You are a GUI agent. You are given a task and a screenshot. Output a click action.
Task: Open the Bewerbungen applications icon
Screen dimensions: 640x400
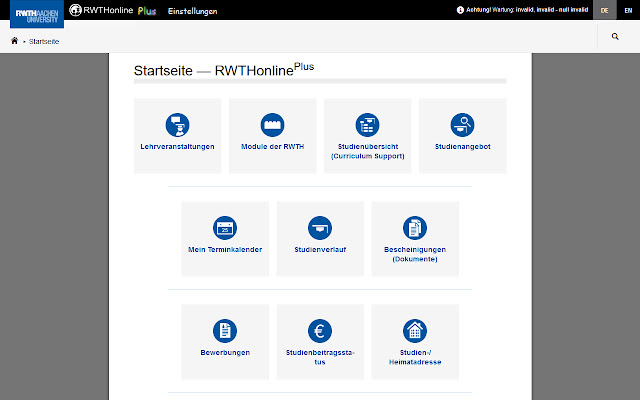coord(225,331)
